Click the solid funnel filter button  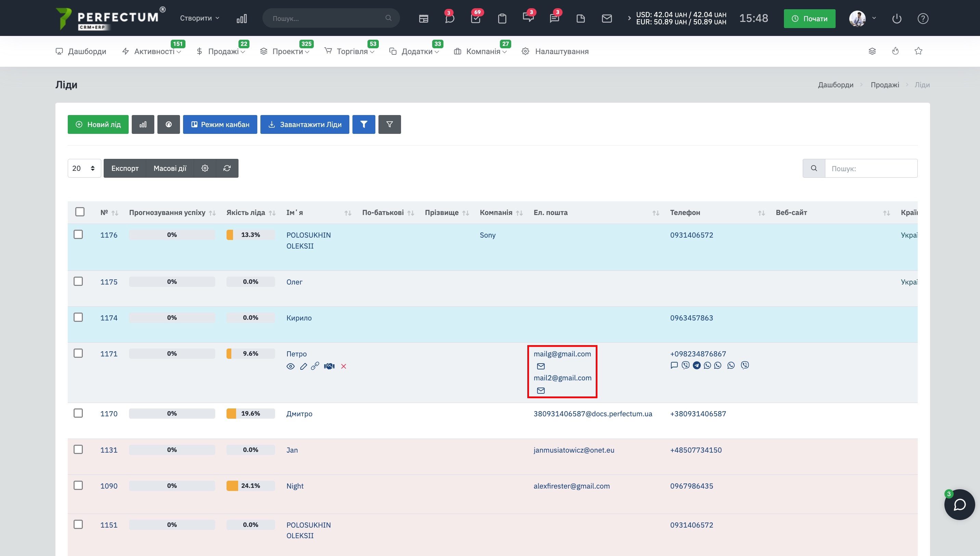pos(363,125)
